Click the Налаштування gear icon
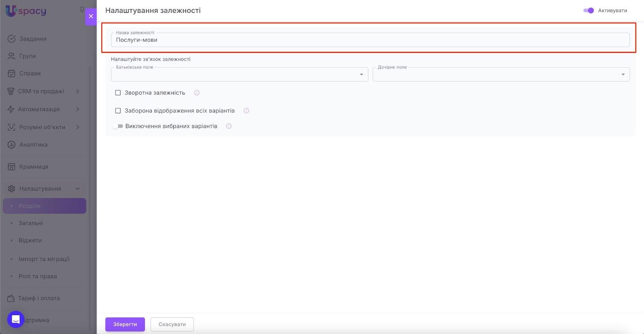This screenshot has width=644, height=334. [x=12, y=188]
